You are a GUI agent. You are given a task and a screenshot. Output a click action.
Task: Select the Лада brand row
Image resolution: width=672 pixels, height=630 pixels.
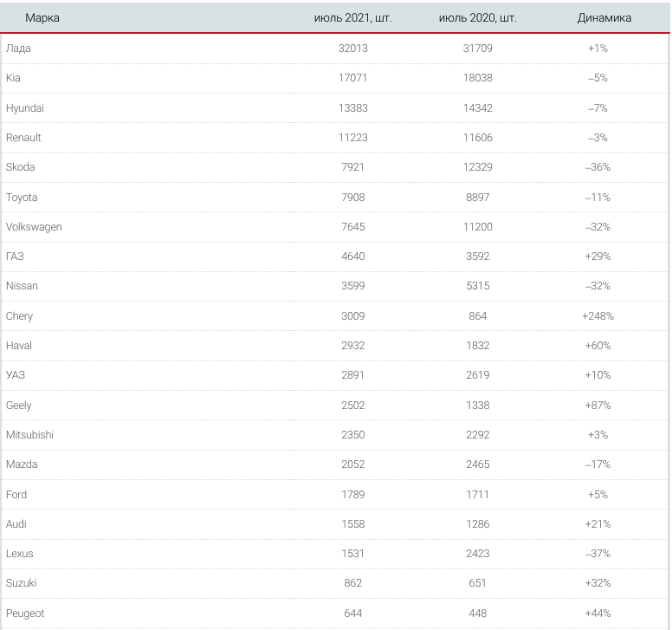(x=335, y=49)
